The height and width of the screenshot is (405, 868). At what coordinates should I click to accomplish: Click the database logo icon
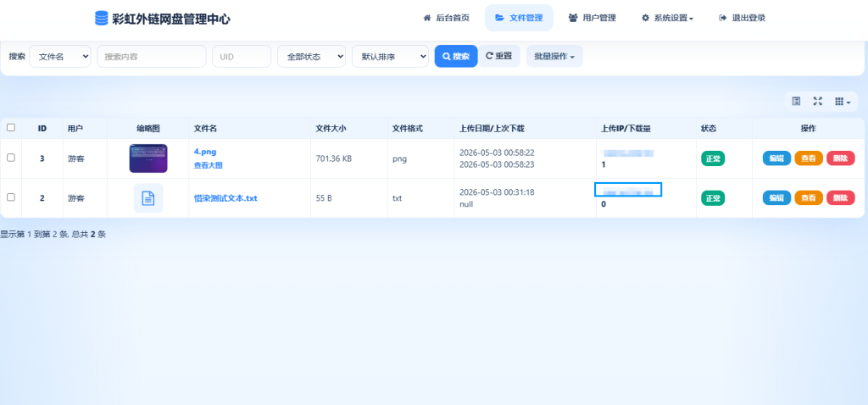click(102, 19)
